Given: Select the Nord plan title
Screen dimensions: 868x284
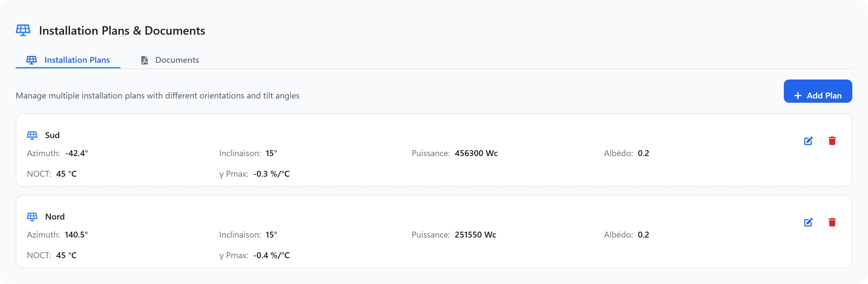Looking at the screenshot, I should [x=55, y=217].
